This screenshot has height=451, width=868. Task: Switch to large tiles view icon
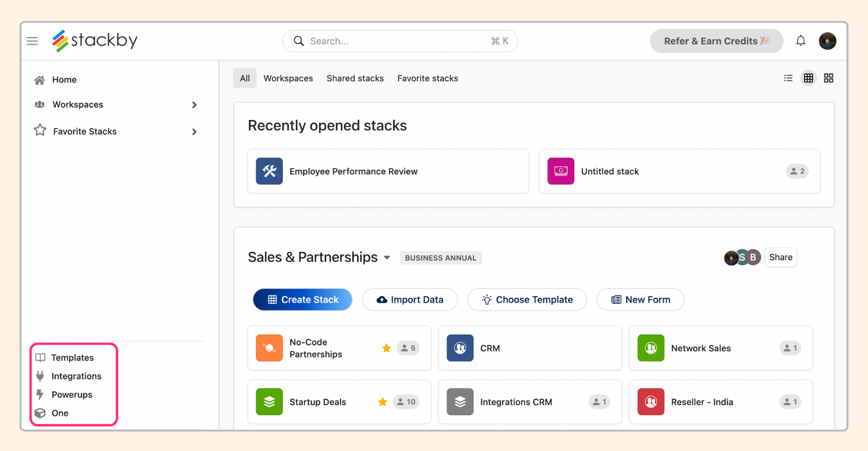tap(828, 78)
